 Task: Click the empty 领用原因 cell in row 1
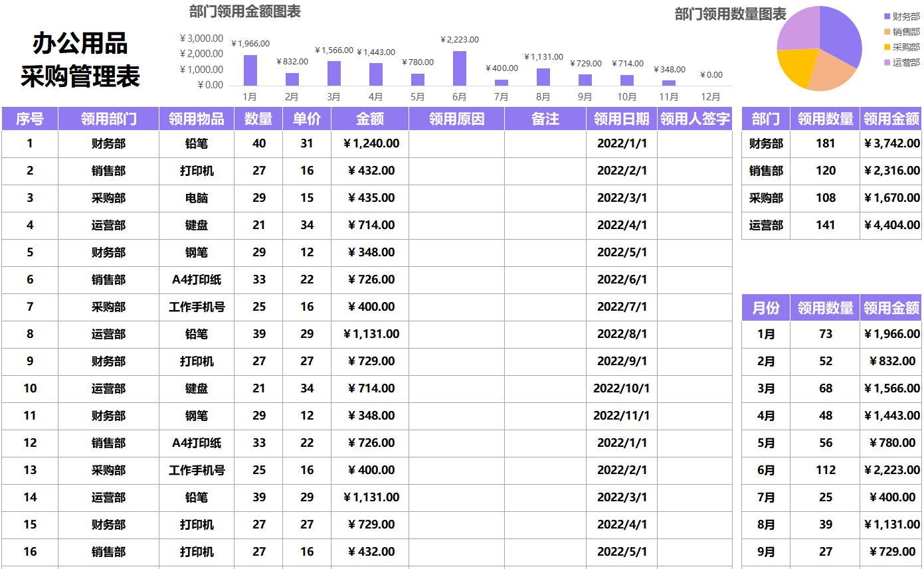tap(456, 143)
